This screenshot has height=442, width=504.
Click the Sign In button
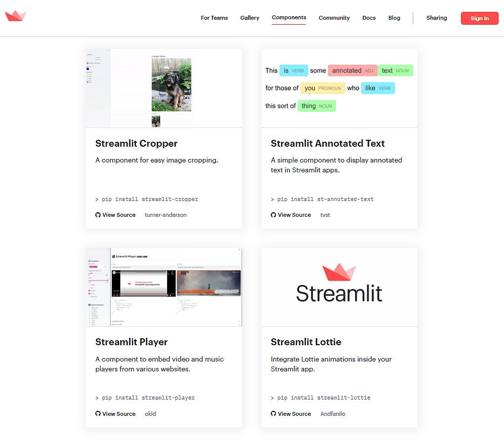(x=479, y=18)
